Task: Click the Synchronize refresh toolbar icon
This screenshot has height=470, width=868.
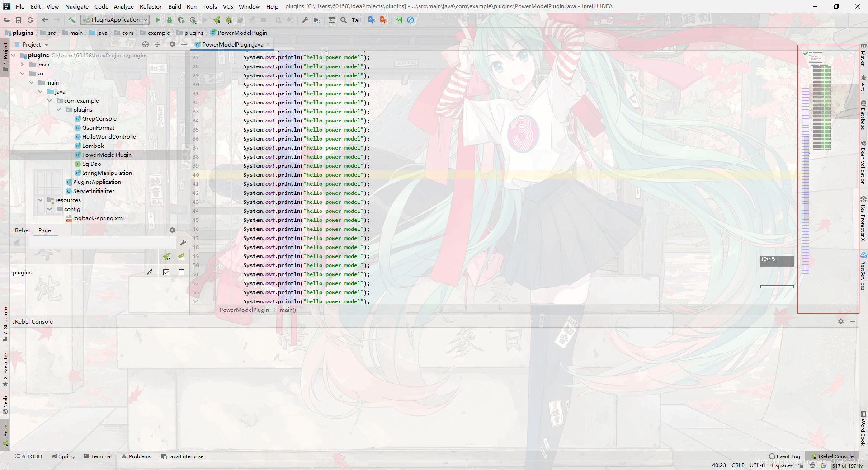Action: point(30,20)
